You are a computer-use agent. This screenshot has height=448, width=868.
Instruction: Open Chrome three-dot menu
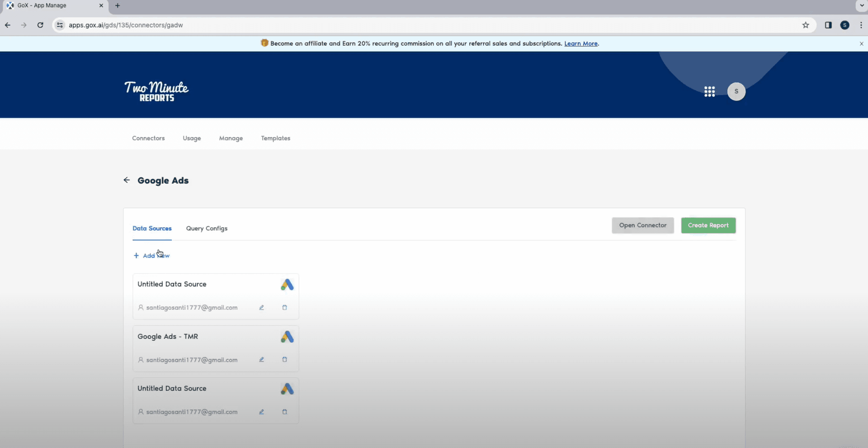point(861,25)
